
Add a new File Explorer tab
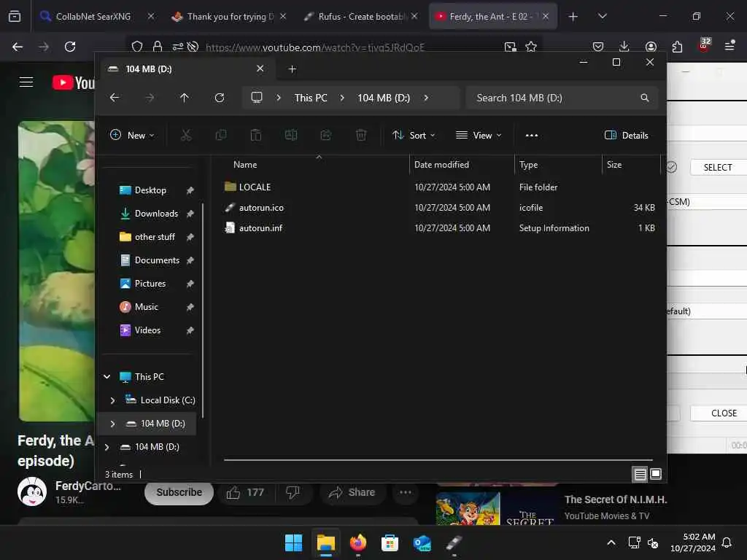point(292,69)
